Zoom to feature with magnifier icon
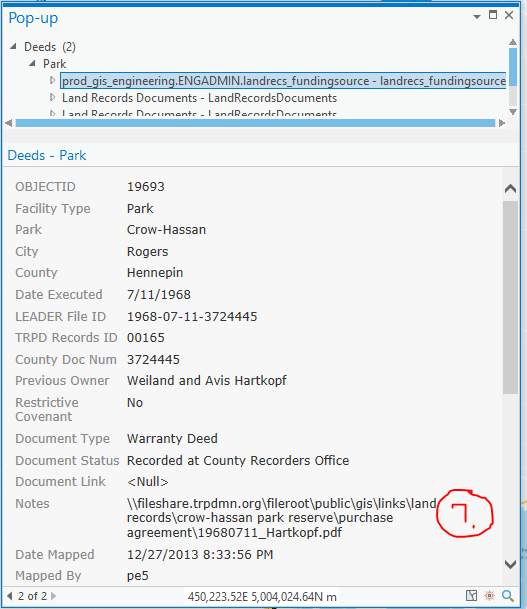 [508, 595]
